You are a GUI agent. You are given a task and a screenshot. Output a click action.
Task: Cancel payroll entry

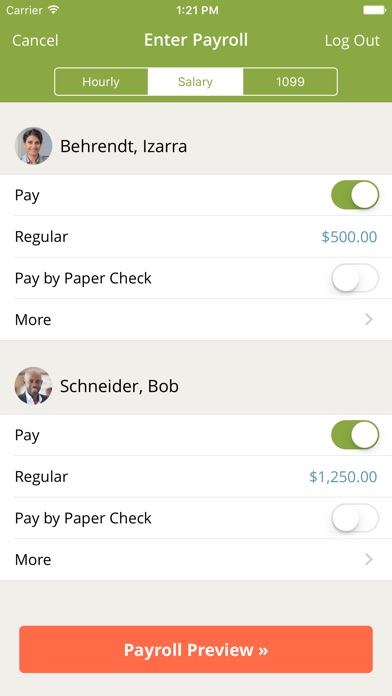[35, 40]
